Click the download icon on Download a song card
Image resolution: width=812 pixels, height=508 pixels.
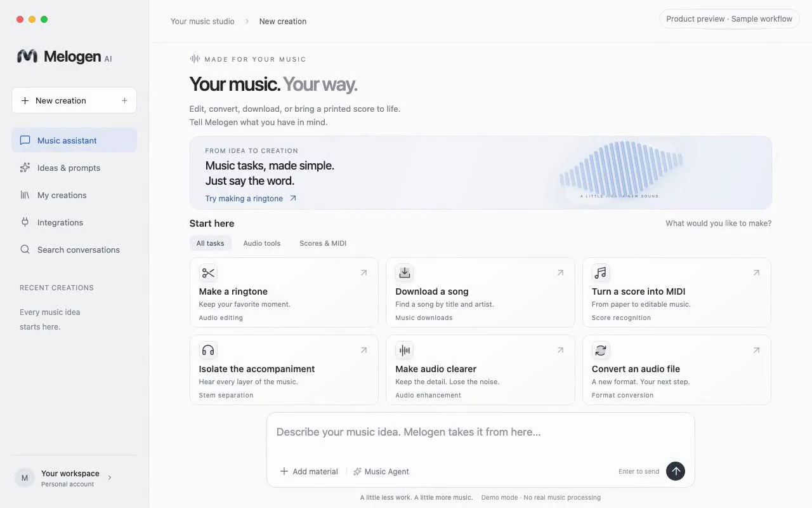click(x=405, y=273)
